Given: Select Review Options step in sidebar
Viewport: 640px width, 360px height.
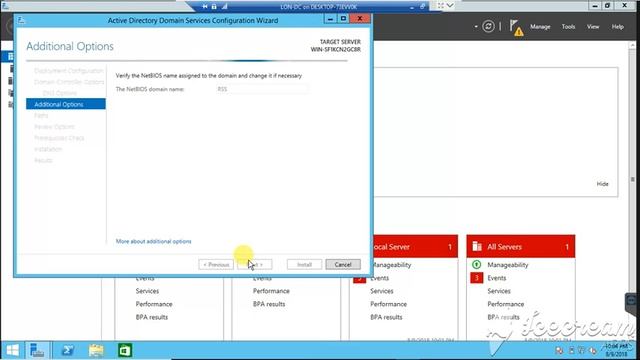Looking at the screenshot, I should tap(54, 127).
